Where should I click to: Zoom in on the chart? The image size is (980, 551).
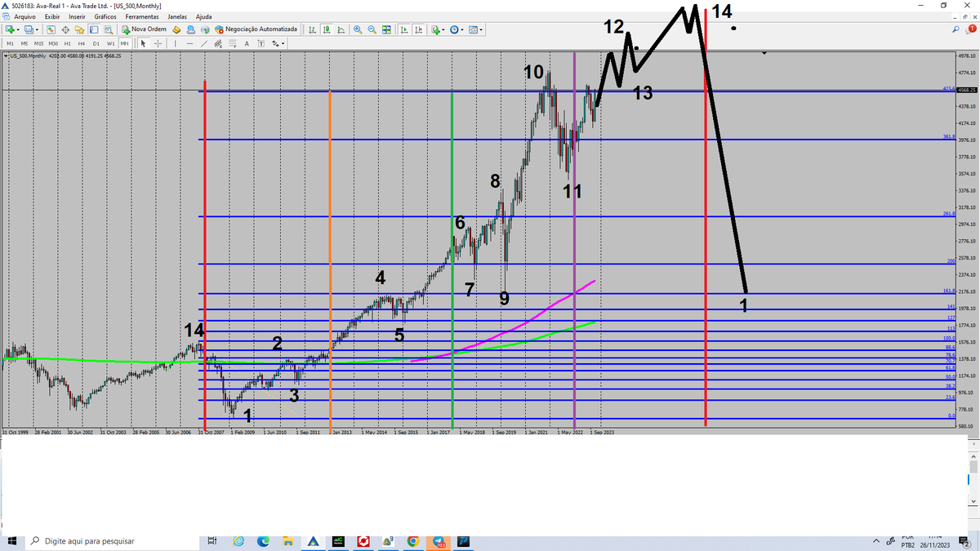coord(358,29)
